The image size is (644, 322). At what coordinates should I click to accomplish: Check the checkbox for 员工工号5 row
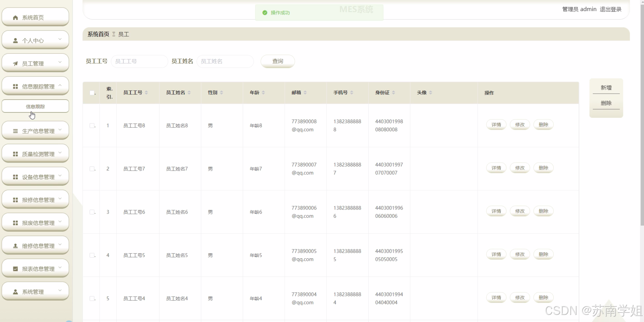coord(92,255)
